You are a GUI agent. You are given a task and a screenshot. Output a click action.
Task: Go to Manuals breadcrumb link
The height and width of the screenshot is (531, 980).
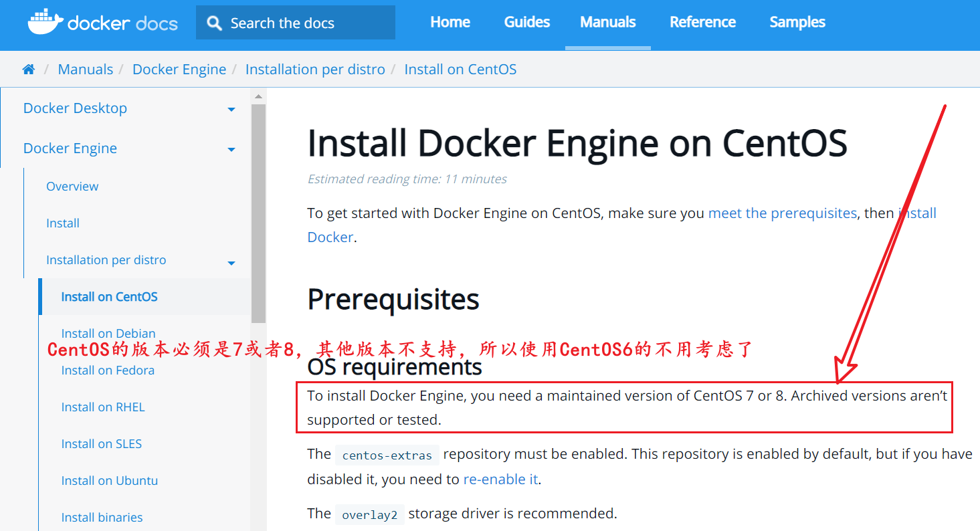coord(86,70)
